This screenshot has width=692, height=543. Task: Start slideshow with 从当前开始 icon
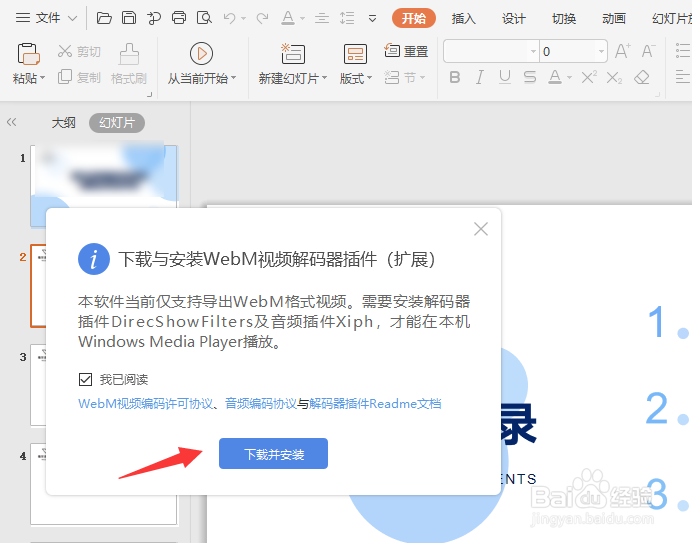click(x=201, y=53)
